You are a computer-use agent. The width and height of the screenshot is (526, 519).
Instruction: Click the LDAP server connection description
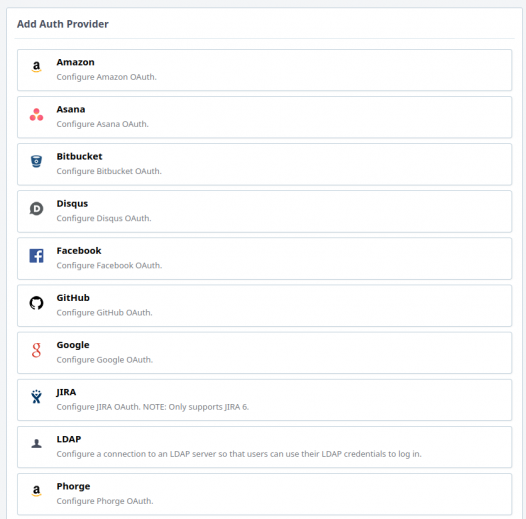coord(239,454)
